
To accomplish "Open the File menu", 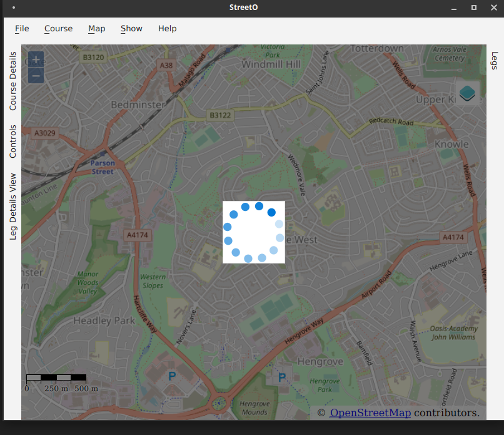I will pyautogui.click(x=22, y=28).
